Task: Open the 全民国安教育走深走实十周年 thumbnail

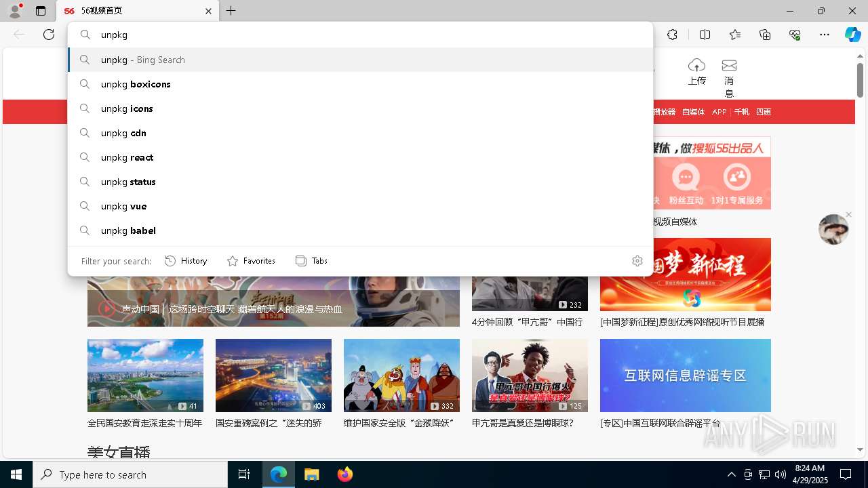Action: [x=145, y=375]
